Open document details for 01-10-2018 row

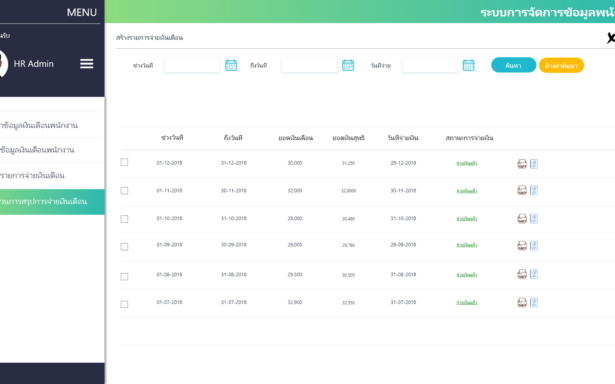534,218
